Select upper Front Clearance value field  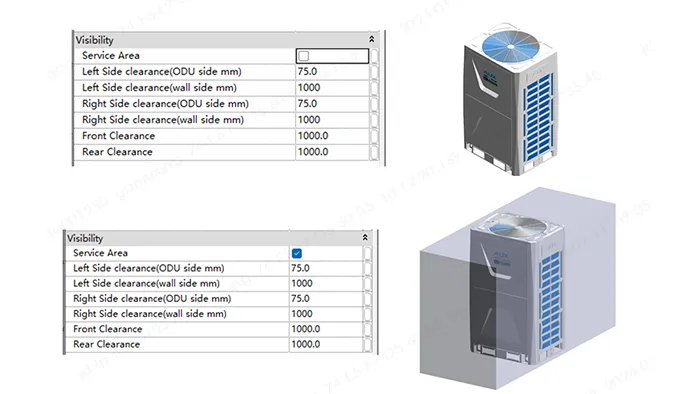[332, 136]
